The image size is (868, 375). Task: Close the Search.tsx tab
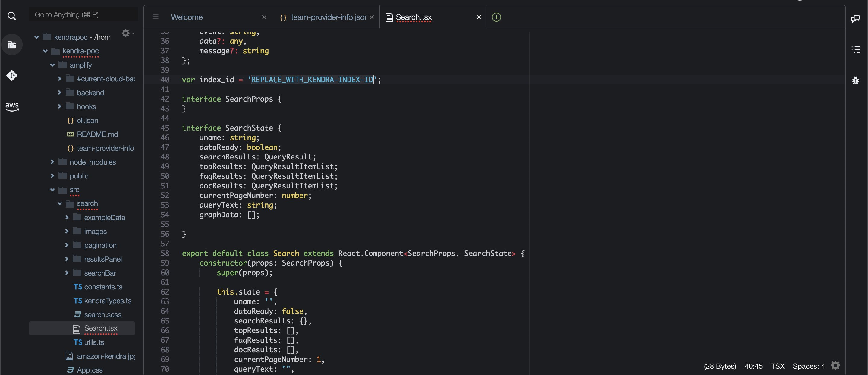click(479, 17)
